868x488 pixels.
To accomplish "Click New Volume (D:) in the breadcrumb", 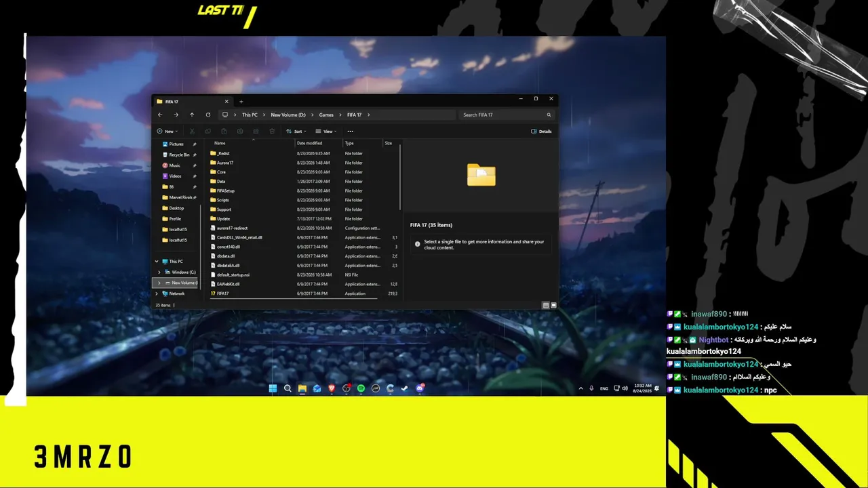I will tap(288, 115).
